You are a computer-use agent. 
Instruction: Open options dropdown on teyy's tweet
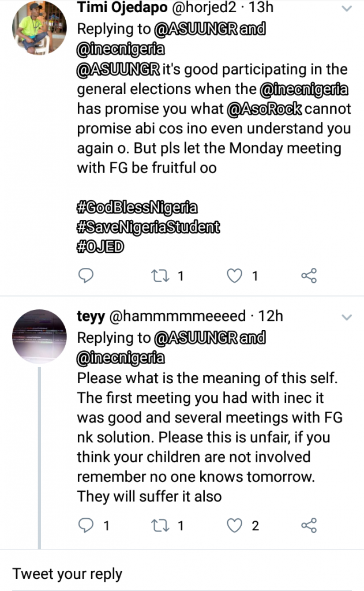point(347,317)
